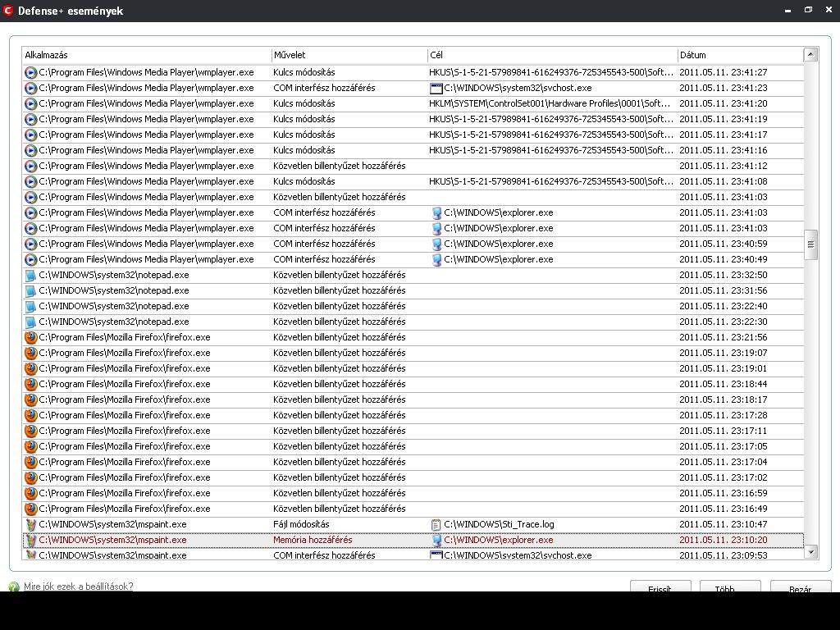Select the date cell 2011.05.11. 23:16:59

click(724, 492)
